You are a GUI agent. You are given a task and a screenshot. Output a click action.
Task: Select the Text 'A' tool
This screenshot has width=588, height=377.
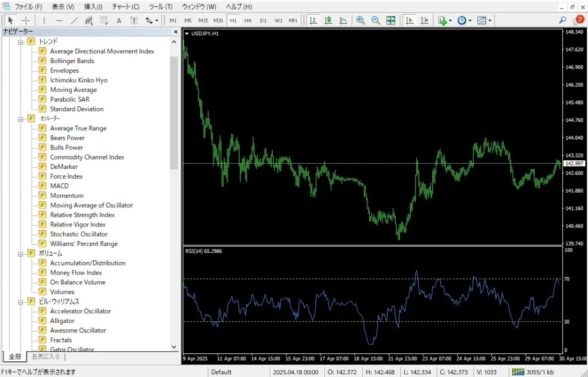point(119,20)
